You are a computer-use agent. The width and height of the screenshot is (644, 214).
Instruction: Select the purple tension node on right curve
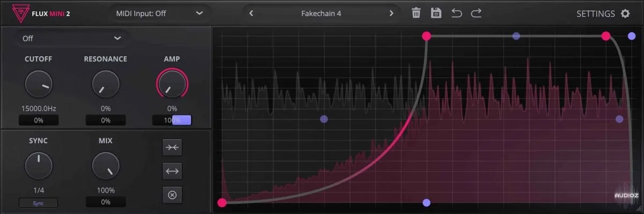point(619,119)
